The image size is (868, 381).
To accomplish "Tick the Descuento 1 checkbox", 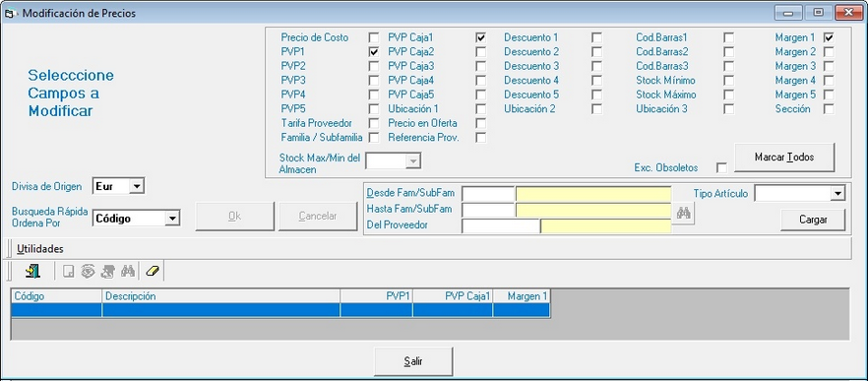I will 596,37.
